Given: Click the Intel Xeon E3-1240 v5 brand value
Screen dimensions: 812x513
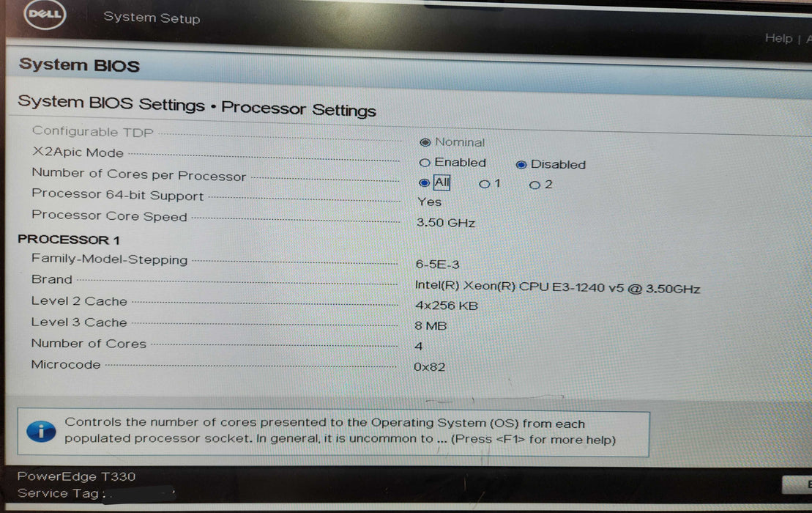Looking at the screenshot, I should [557, 287].
